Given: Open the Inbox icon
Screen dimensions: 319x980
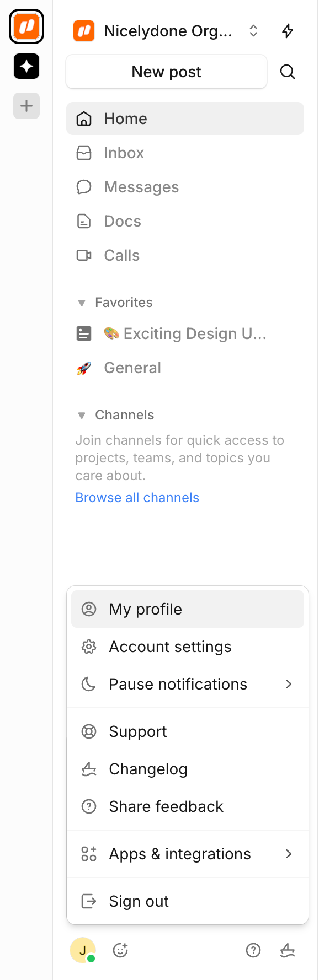Looking at the screenshot, I should [84, 153].
